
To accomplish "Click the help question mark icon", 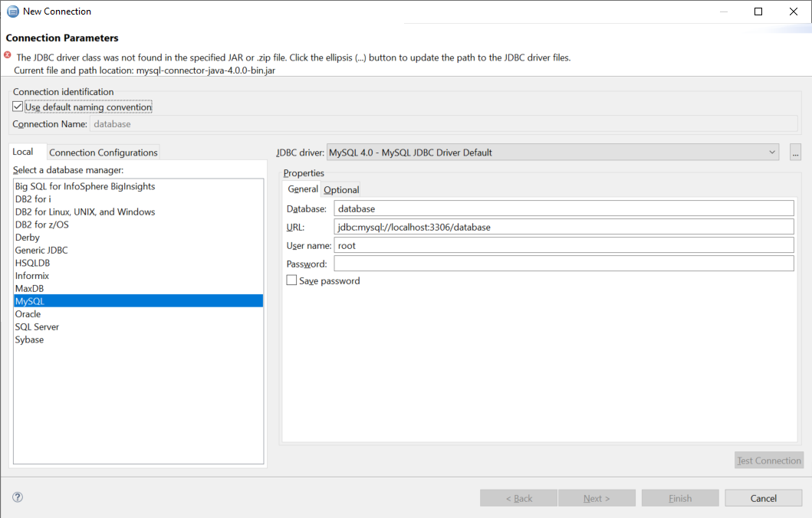I will [17, 497].
